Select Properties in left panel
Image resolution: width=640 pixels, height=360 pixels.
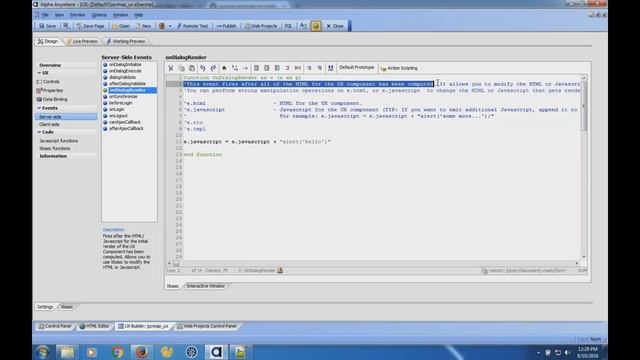(x=49, y=90)
